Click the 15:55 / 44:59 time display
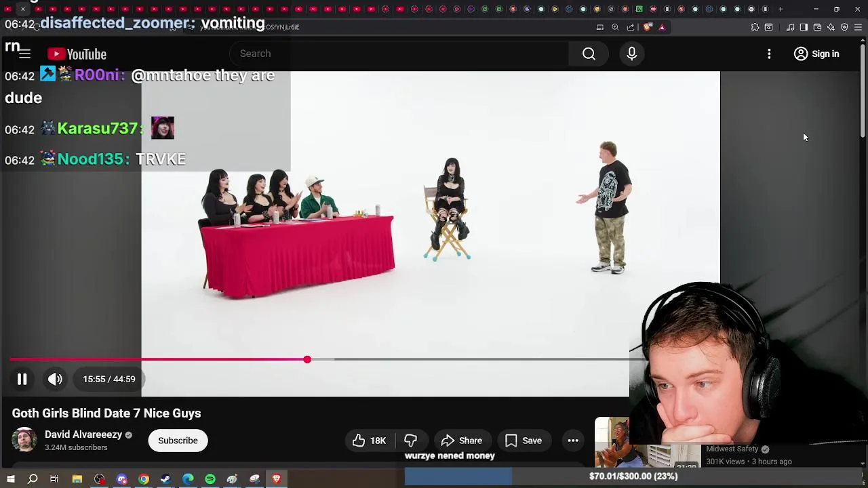Screen dimensions: 868x488 coord(109,379)
